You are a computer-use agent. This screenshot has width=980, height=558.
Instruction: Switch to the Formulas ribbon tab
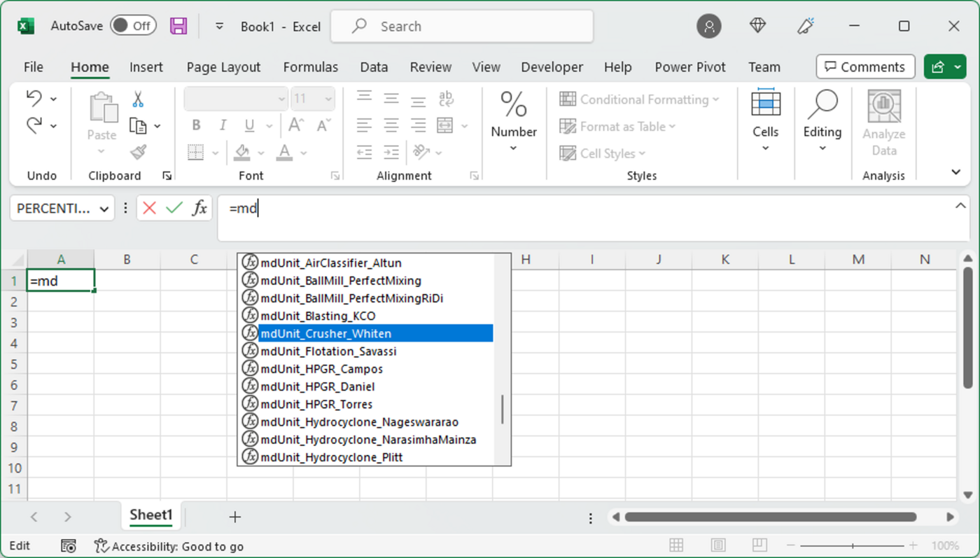point(311,67)
